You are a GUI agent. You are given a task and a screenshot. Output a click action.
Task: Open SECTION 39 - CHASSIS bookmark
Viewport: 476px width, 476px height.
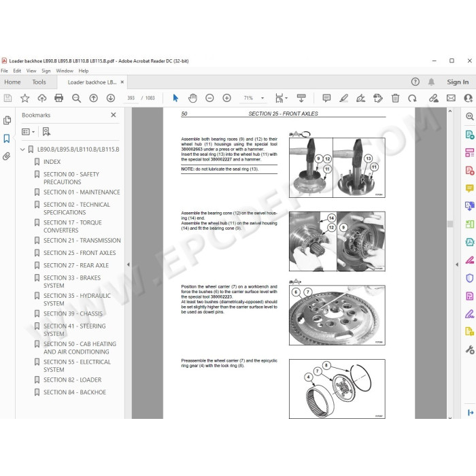pyautogui.click(x=73, y=313)
